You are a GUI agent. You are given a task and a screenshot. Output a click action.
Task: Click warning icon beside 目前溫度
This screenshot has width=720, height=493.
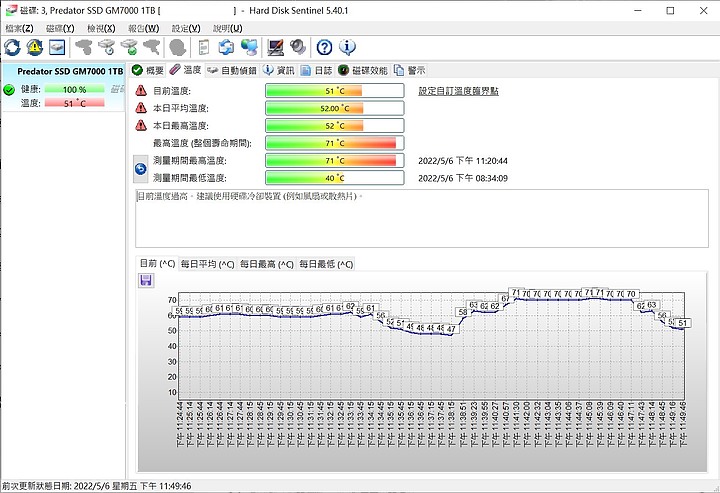click(141, 90)
